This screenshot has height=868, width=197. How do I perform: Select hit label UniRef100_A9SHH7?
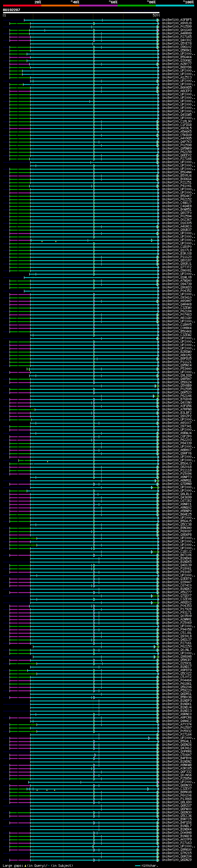tap(177, 301)
